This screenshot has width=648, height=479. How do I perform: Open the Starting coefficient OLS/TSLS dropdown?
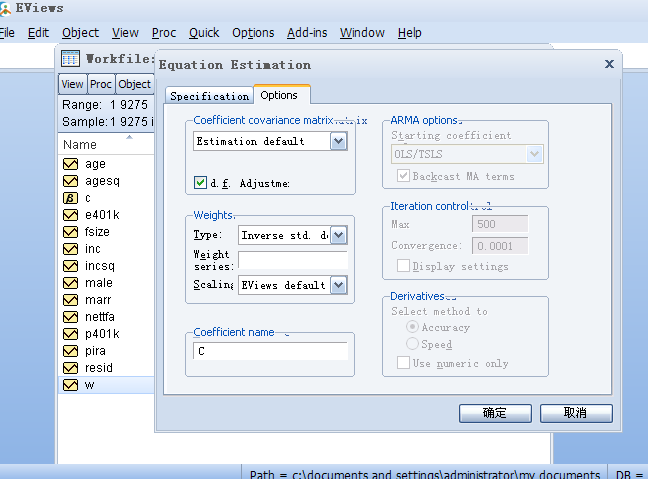pos(534,154)
